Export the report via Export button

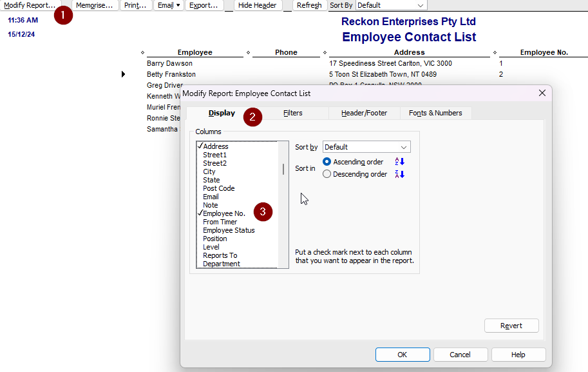point(204,5)
